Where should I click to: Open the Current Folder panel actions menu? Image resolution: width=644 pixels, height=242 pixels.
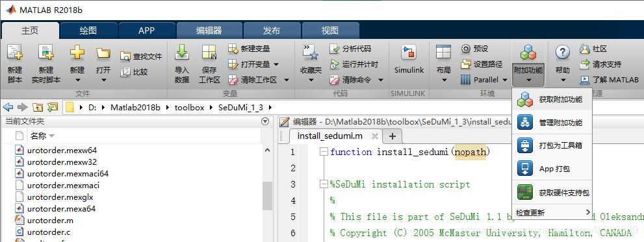pos(265,121)
